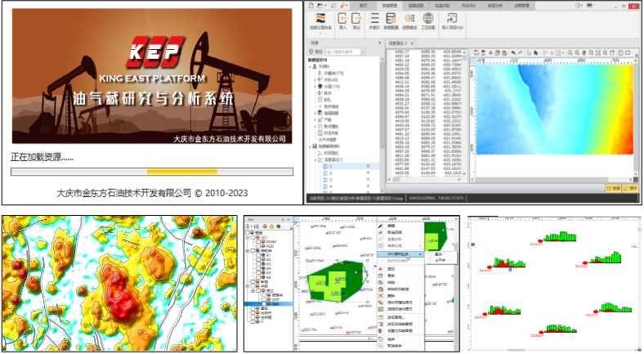644x354 pixels.
Task: Click the first magnifier zoom icon in map toolbar
Action: pos(570,53)
